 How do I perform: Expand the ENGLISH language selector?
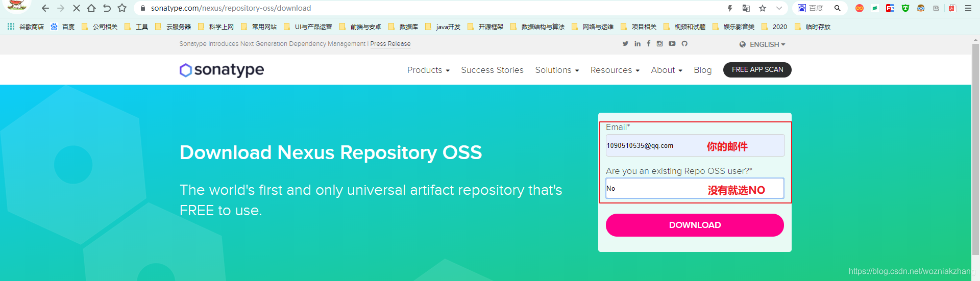(763, 44)
